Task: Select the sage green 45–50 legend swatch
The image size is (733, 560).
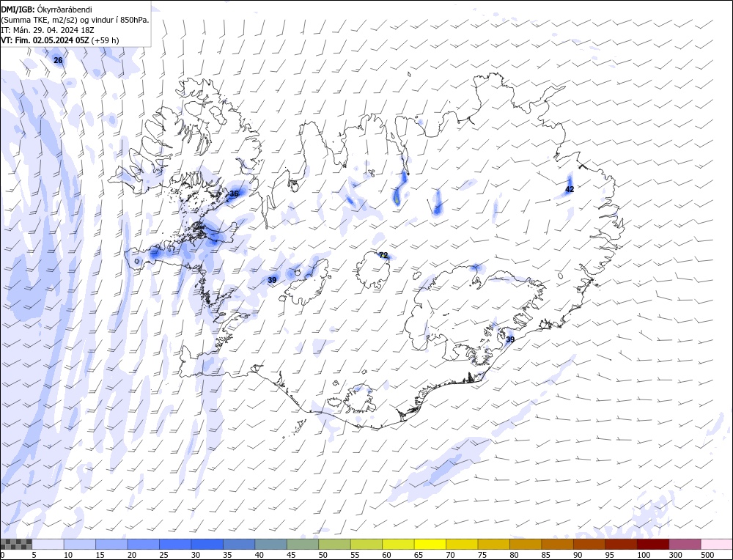Action: (303, 544)
